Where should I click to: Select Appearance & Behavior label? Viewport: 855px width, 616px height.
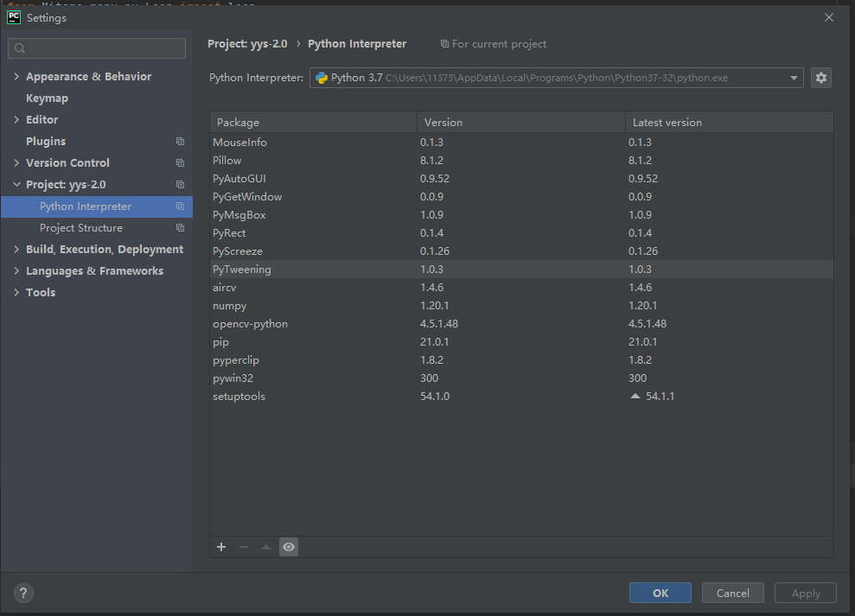tap(89, 76)
